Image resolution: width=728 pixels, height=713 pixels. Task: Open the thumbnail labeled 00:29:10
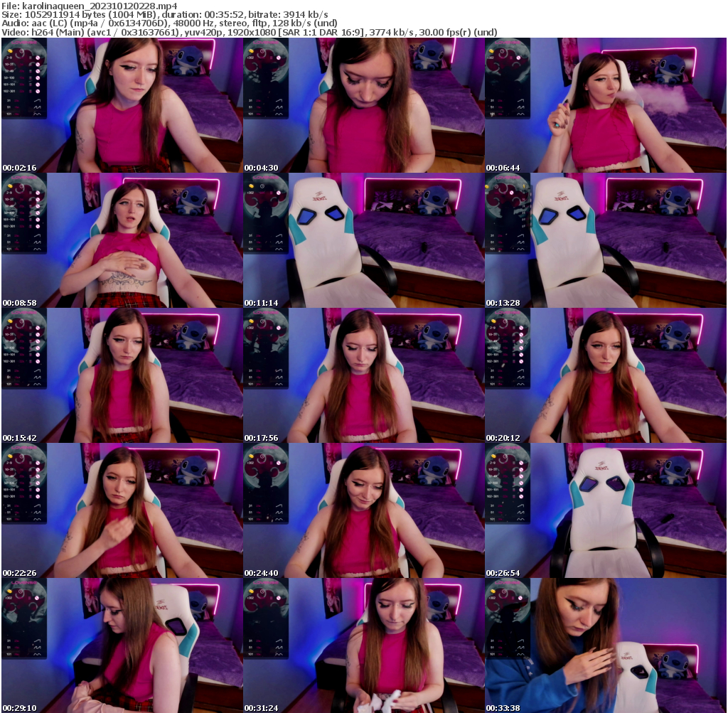tap(122, 645)
